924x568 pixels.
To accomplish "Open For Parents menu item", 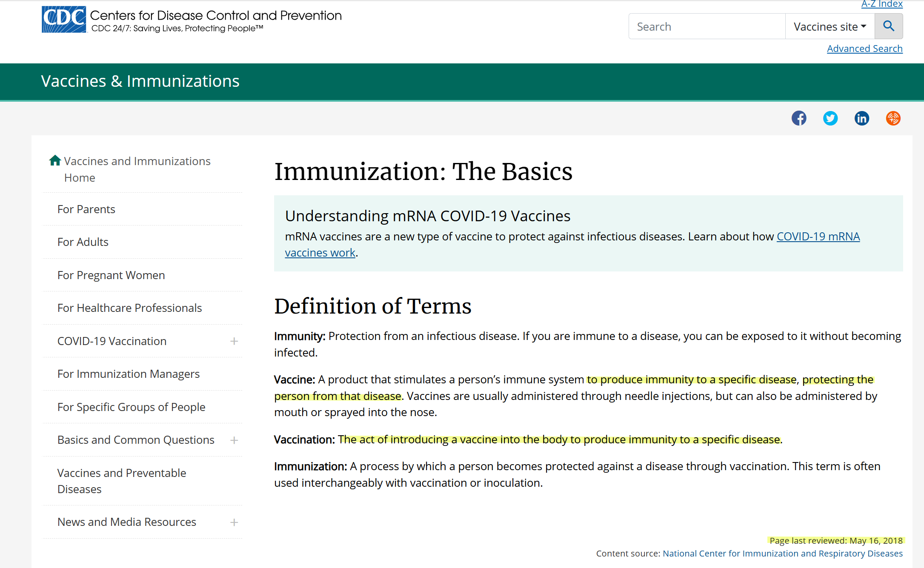I will coord(86,209).
